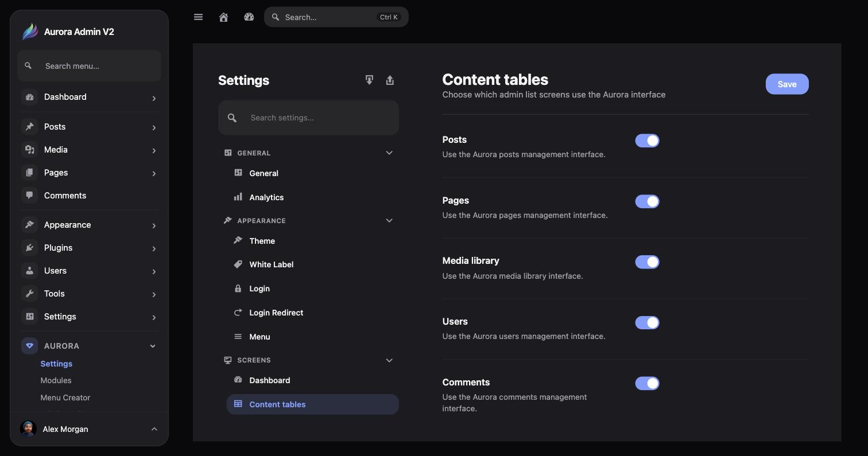Click the White Label tag icon
This screenshot has height=456, width=868.
pos(238,264)
